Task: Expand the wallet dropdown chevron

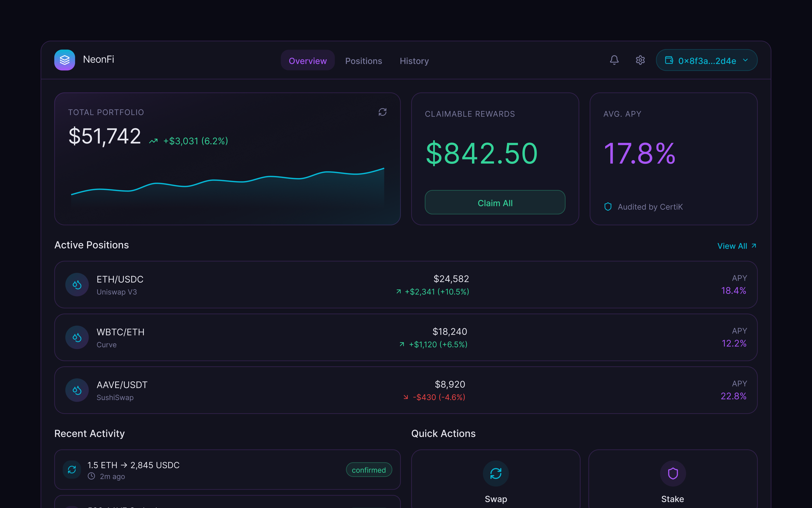Action: tap(745, 60)
